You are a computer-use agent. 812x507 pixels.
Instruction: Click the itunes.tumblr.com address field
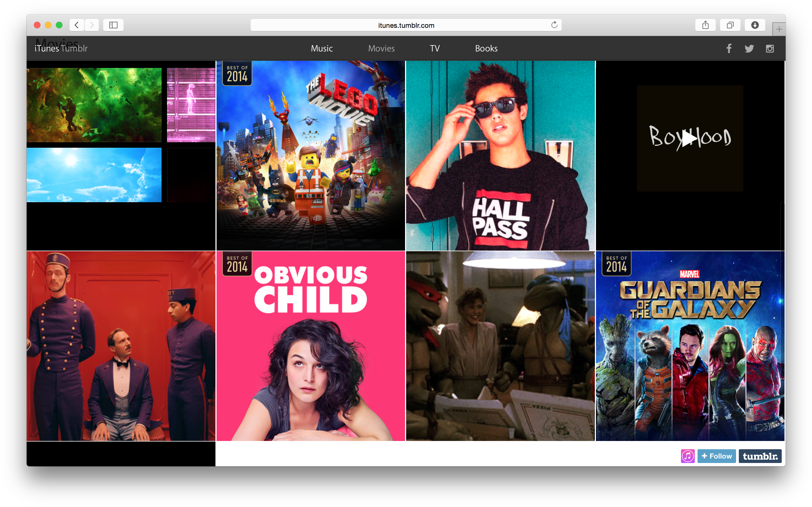click(406, 26)
